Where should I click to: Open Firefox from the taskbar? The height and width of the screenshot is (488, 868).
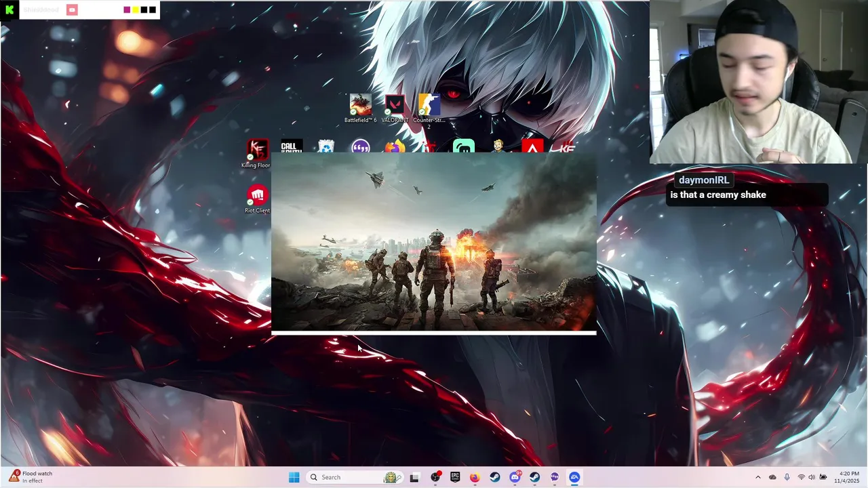click(475, 477)
